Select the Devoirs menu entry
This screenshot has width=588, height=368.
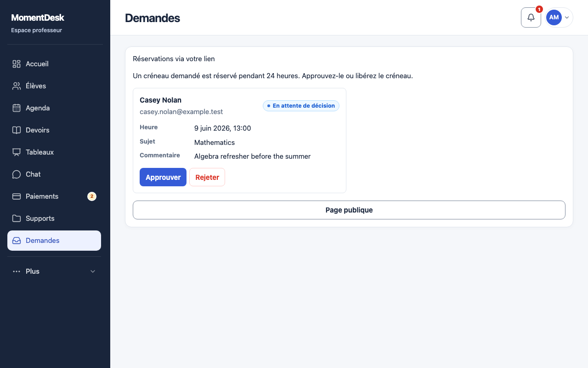point(54,130)
